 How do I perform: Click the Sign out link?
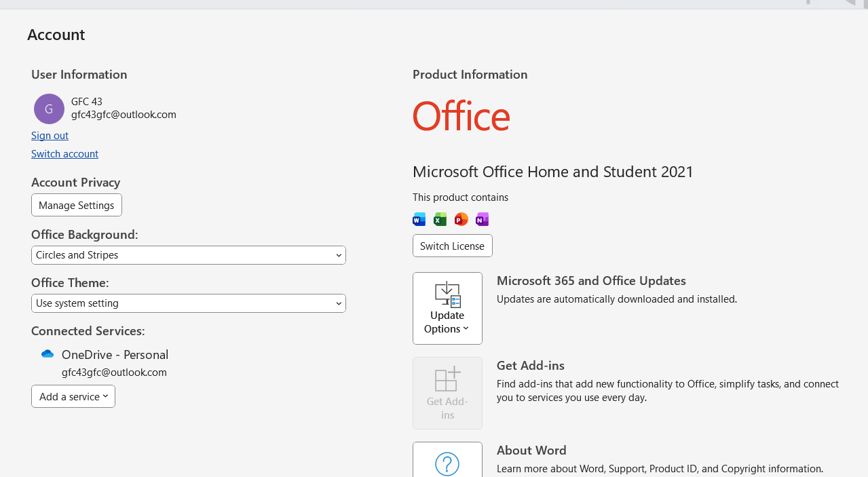[x=50, y=136]
